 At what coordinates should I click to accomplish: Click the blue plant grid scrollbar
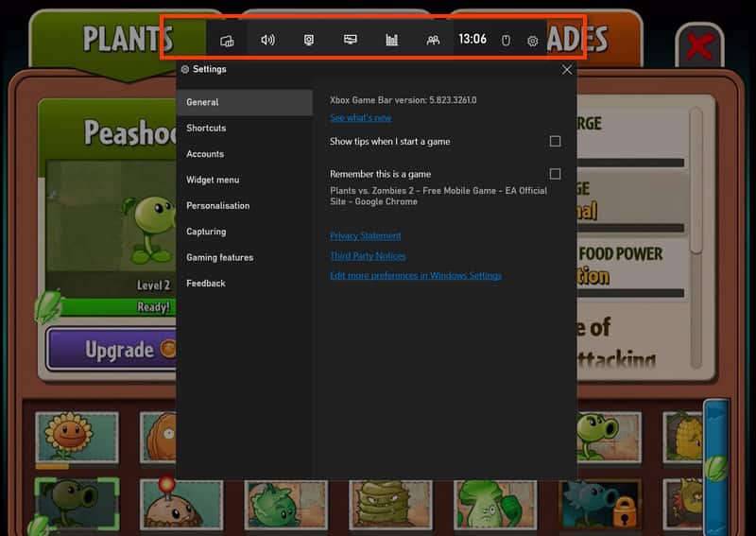tap(716, 468)
